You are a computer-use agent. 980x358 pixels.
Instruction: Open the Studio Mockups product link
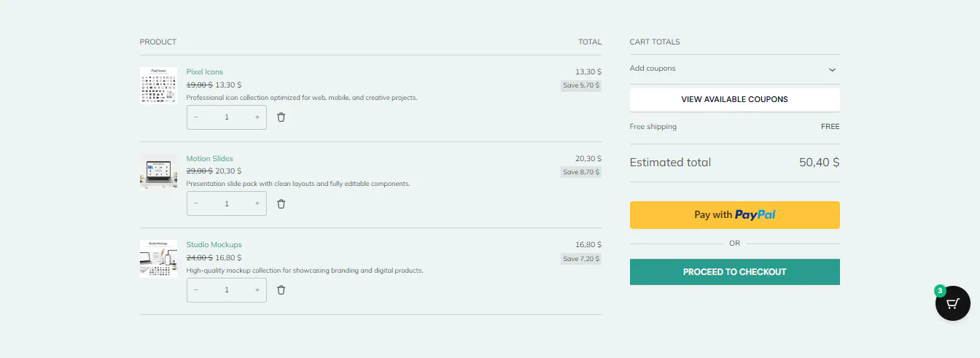pyautogui.click(x=214, y=245)
